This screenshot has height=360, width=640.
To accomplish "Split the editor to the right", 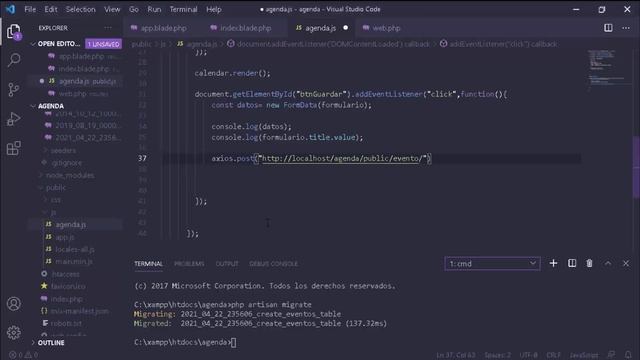I will pyautogui.click(x=608, y=28).
